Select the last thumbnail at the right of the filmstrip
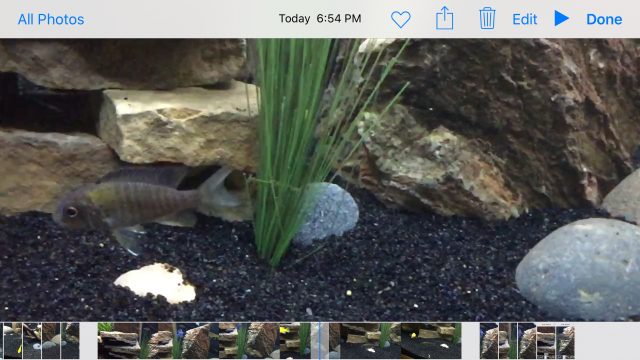The width and height of the screenshot is (640, 360). point(565,341)
